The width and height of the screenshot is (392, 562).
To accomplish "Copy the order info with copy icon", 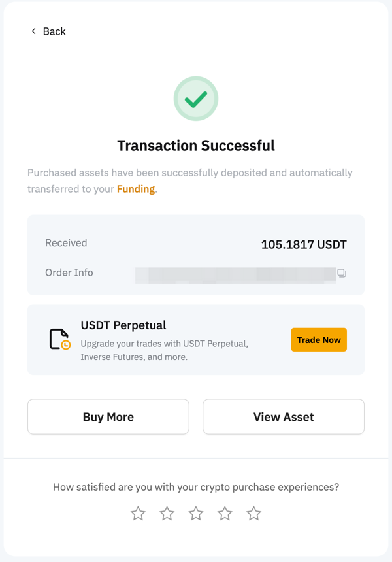I will click(342, 273).
